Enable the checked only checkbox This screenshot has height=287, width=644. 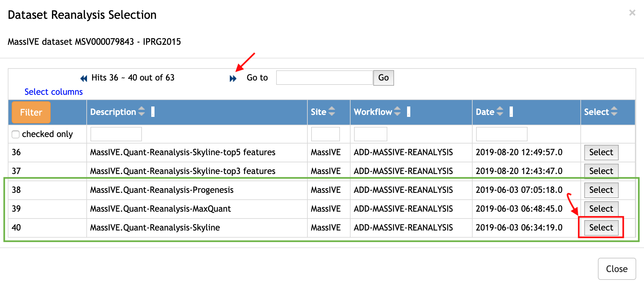16,134
